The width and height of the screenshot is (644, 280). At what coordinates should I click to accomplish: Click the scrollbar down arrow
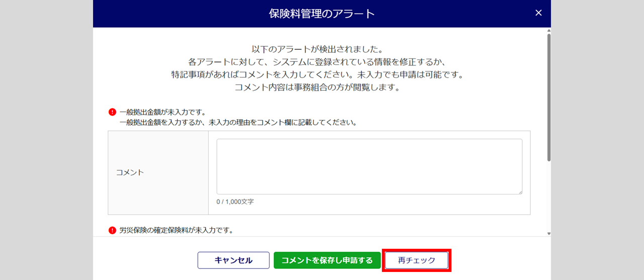(x=548, y=233)
